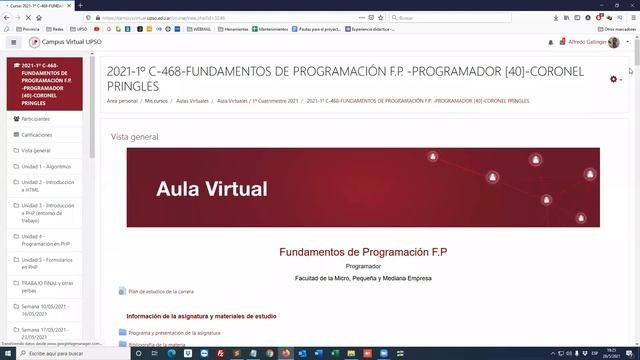Open Task View on the taskbar
640x360 pixels.
click(155, 353)
